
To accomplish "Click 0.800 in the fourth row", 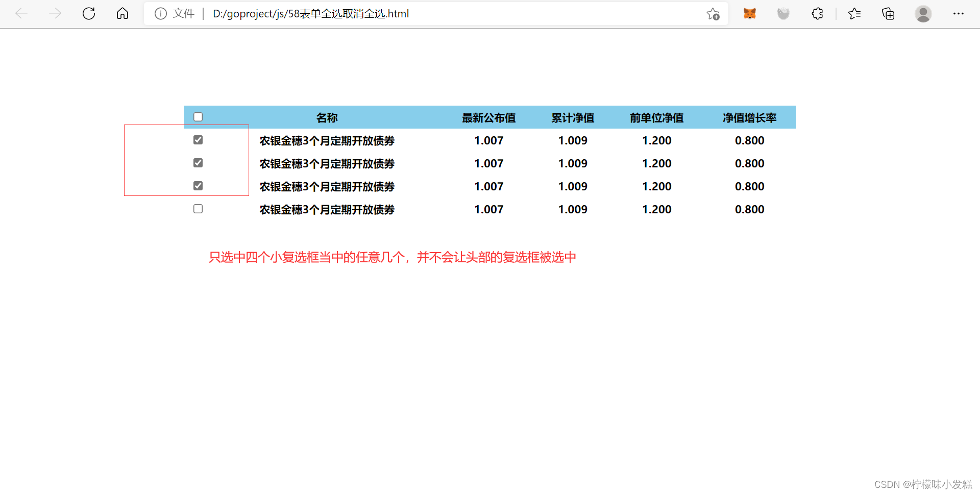I will 750,210.
